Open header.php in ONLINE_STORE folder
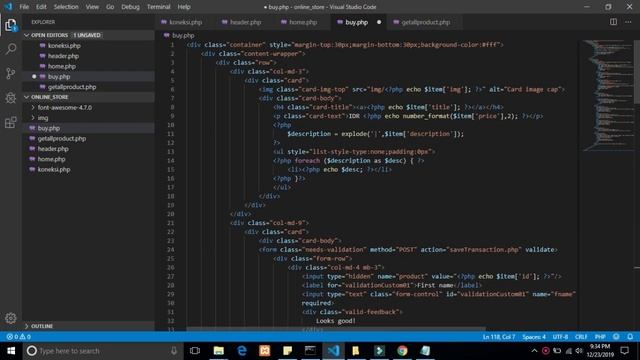The image size is (640, 360). coord(53,149)
